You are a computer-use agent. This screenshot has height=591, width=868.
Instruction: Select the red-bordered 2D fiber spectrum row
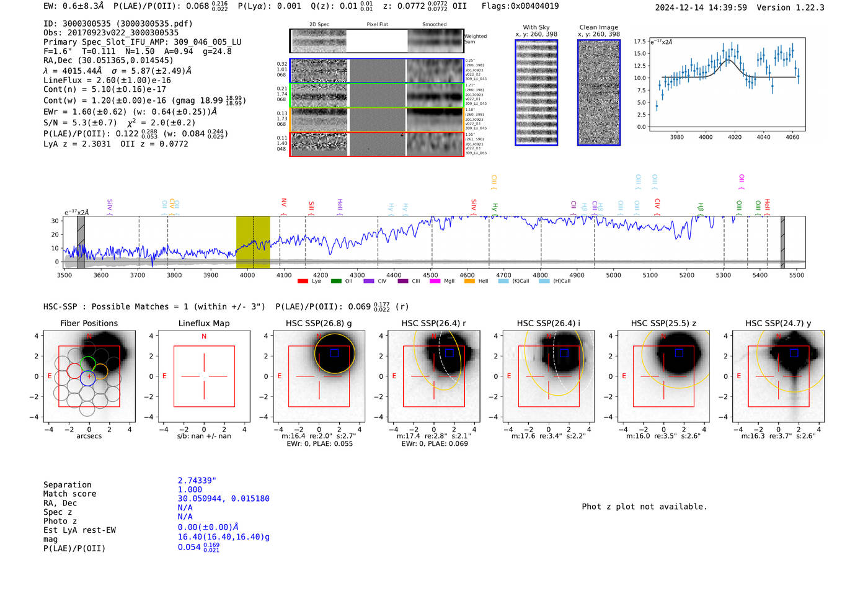click(x=376, y=144)
